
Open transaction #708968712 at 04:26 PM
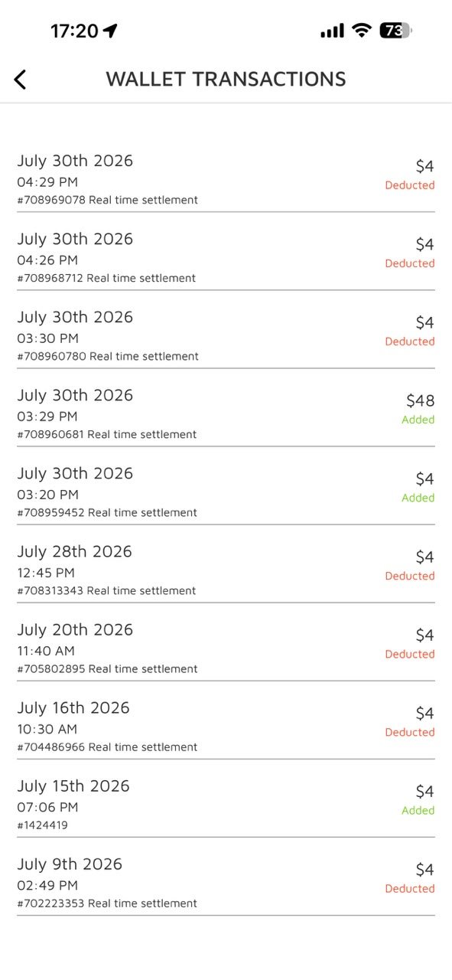[226, 257]
